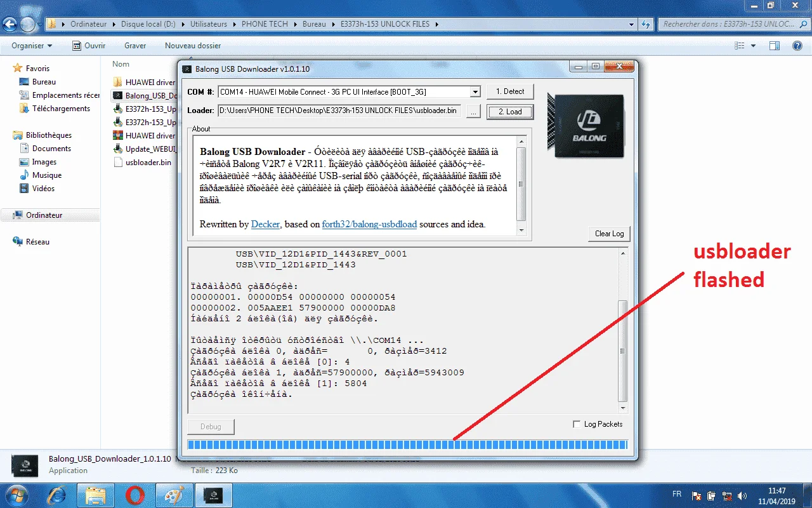
Task: Select Vidéos library
Action: tap(37, 189)
